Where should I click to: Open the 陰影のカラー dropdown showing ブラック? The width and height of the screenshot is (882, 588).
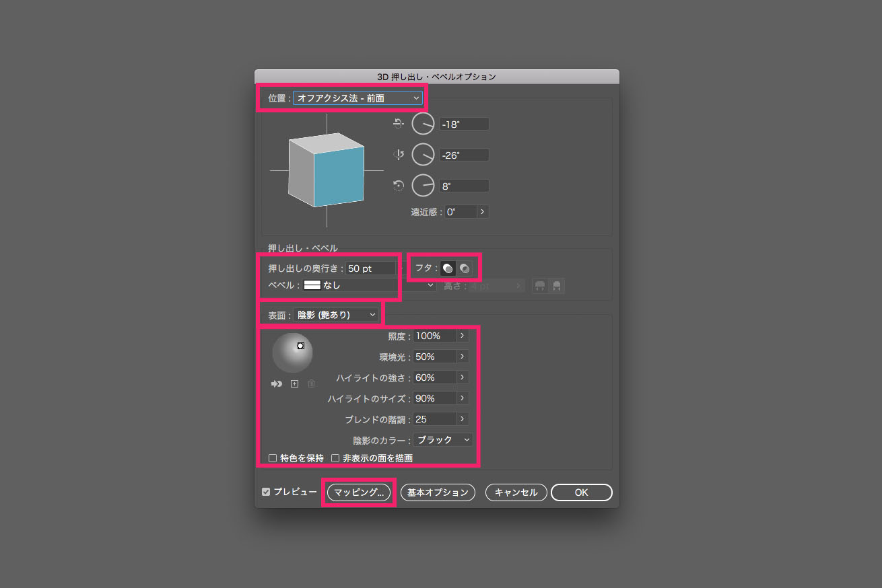click(x=443, y=440)
